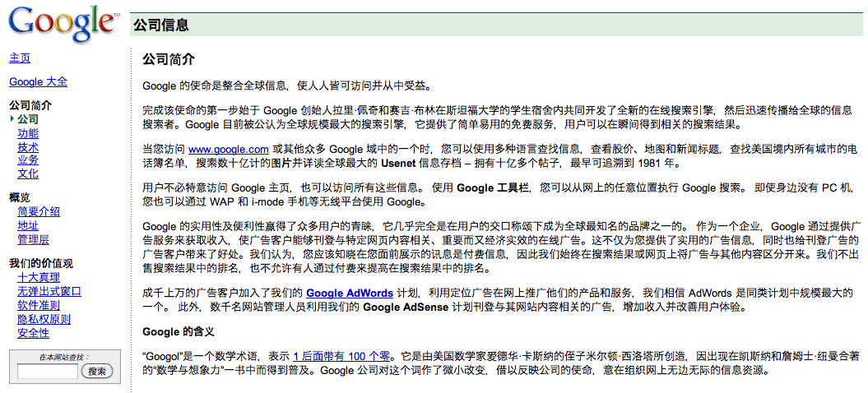Click the bold Usenet text
The width and height of the screenshot is (868, 393).
[397, 164]
